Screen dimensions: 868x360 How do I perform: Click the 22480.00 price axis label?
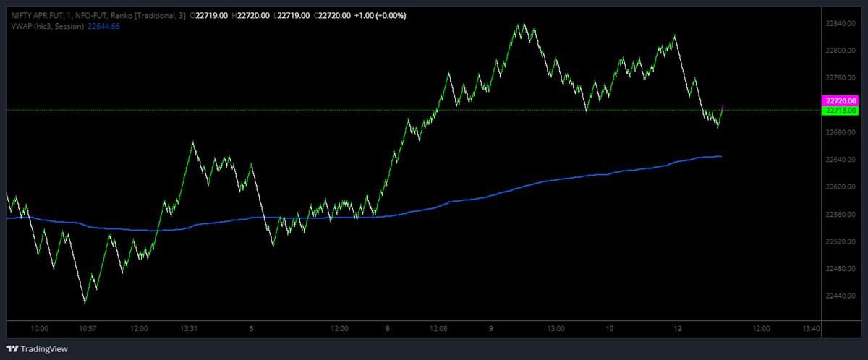(841, 268)
